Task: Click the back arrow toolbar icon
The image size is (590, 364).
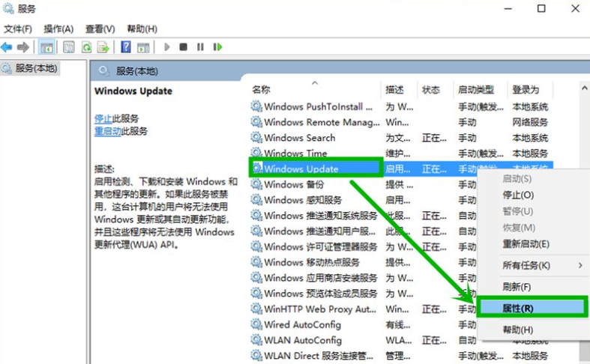Action: coord(7,47)
